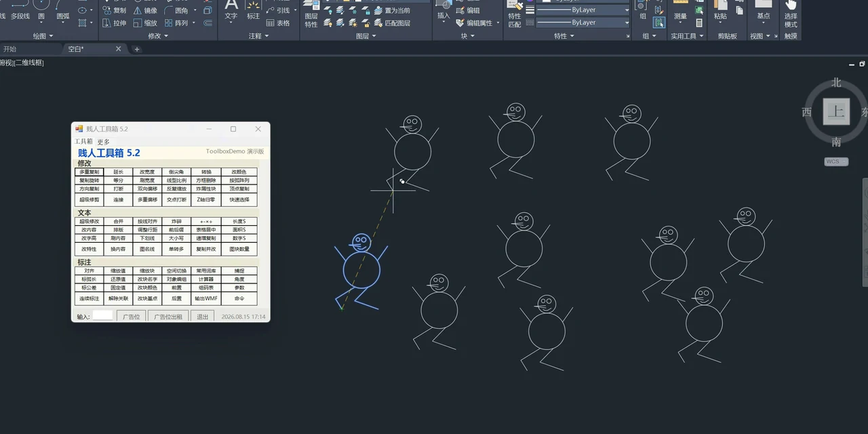Viewport: 868px width, 434px height.
Task: Activate the 圆角 (Fillet) tool
Action: [176, 10]
